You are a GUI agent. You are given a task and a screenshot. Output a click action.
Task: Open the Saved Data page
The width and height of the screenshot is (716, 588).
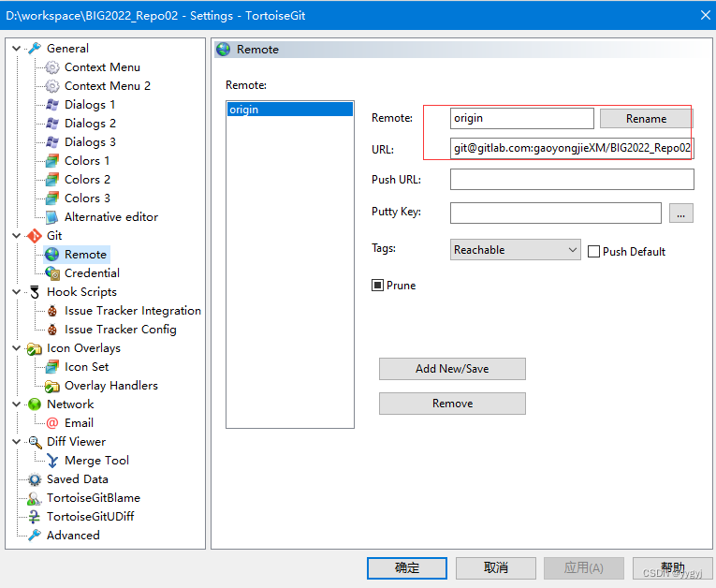(x=77, y=479)
